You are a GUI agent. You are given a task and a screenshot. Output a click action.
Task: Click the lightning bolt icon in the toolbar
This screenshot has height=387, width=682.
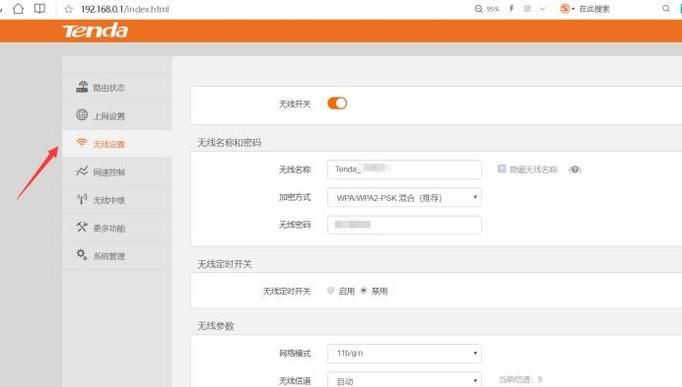[512, 8]
